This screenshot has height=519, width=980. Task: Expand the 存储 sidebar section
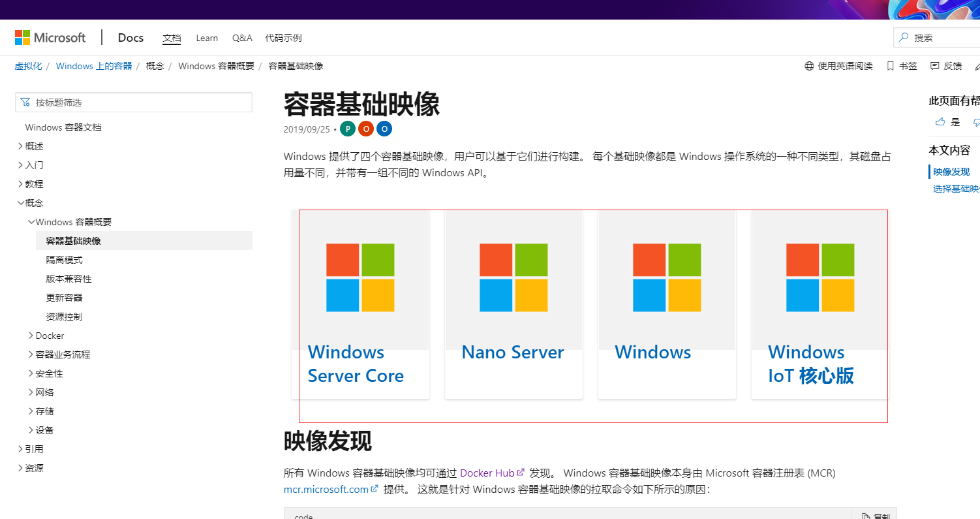[x=40, y=411]
